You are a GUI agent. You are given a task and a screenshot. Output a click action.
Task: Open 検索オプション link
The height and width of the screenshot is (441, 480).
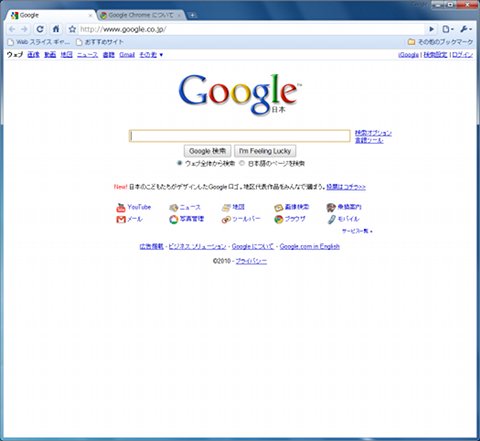[x=373, y=133]
